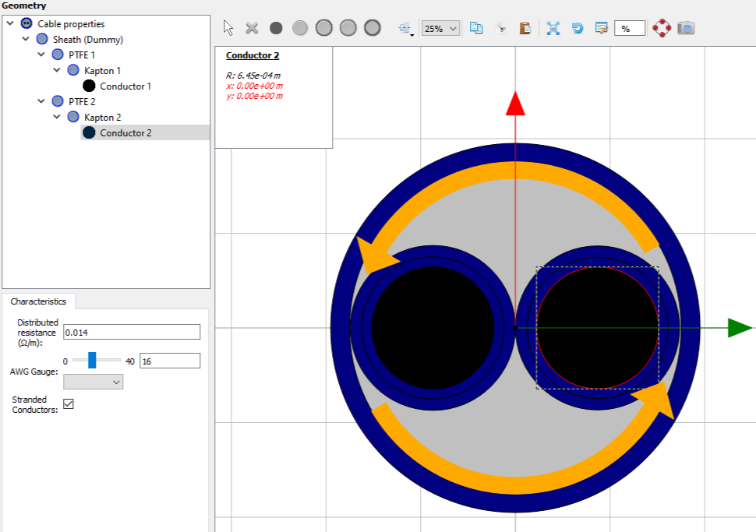Select the arrow pointer tool
This screenshot has height=532, width=756.
[228, 28]
